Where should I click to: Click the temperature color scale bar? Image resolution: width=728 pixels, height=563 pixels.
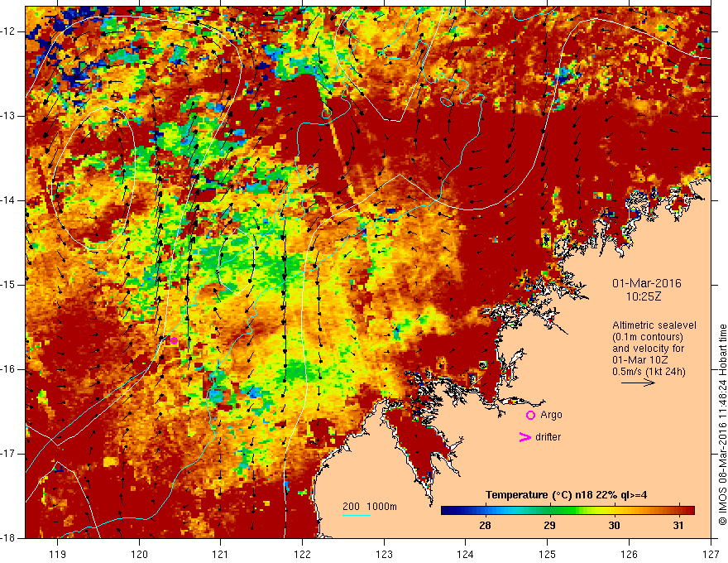[x=568, y=511]
